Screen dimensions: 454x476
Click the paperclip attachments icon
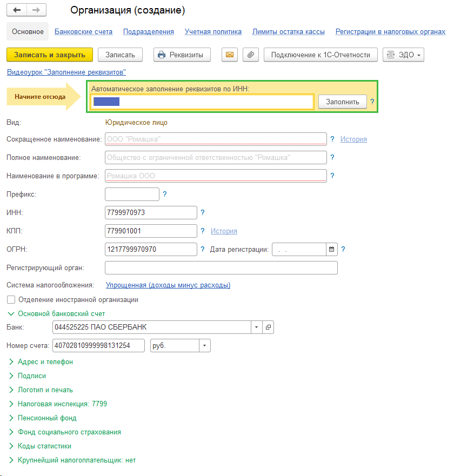click(x=250, y=55)
